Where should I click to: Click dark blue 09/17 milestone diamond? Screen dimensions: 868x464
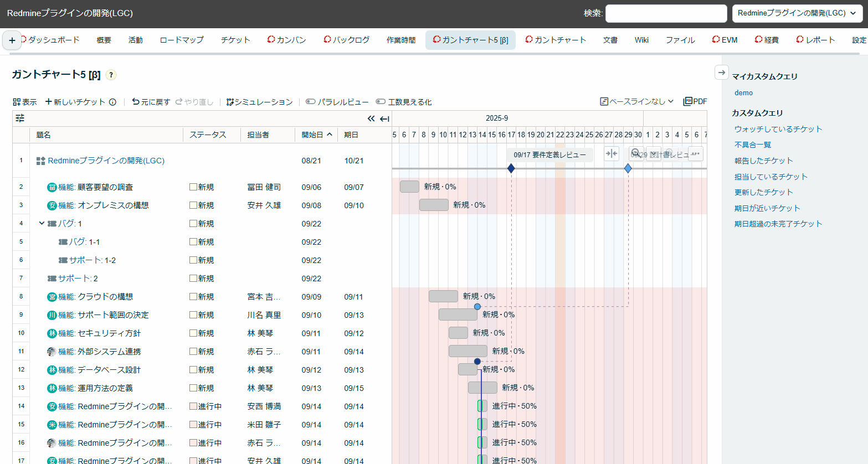click(511, 168)
